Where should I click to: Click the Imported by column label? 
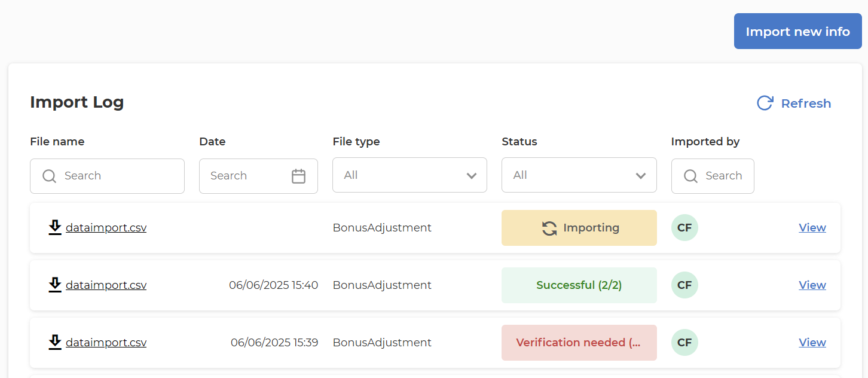pyautogui.click(x=705, y=142)
